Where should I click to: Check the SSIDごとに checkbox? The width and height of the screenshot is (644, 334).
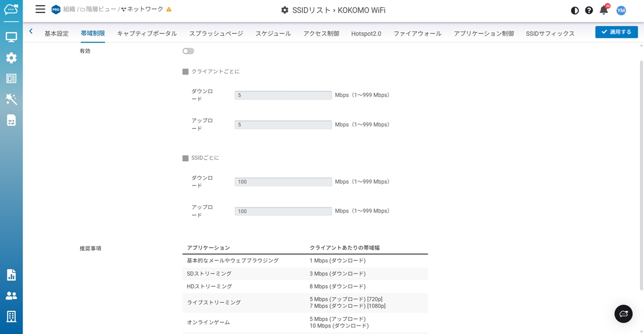point(185,158)
